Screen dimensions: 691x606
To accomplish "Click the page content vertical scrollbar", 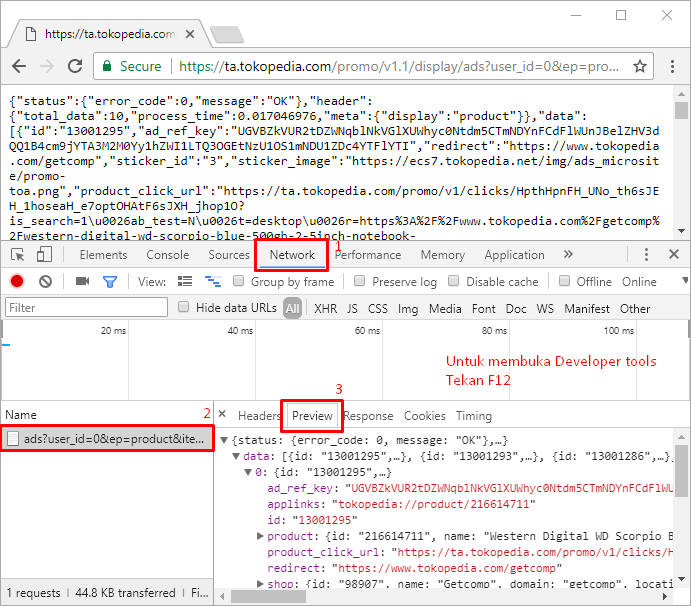I will point(681,110).
